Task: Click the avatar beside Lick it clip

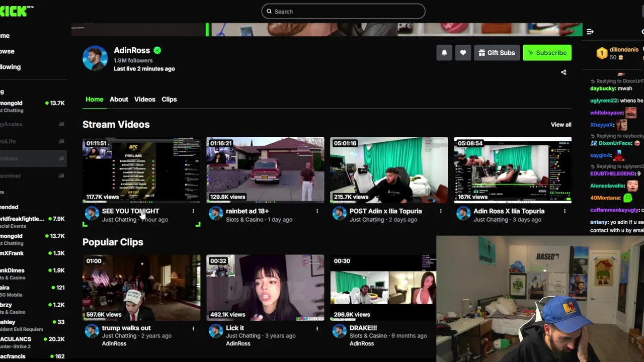Action: pyautogui.click(x=215, y=330)
